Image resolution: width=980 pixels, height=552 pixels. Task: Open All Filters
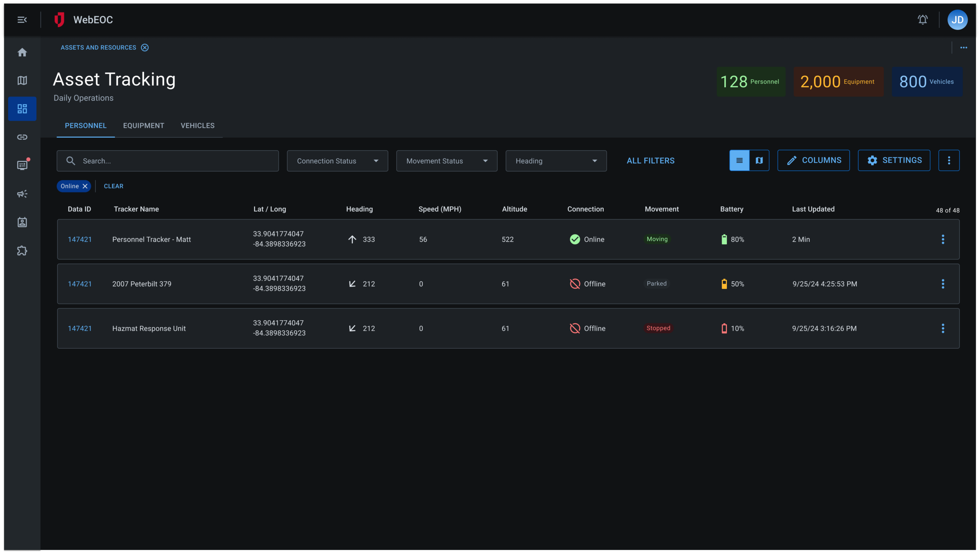(x=650, y=161)
